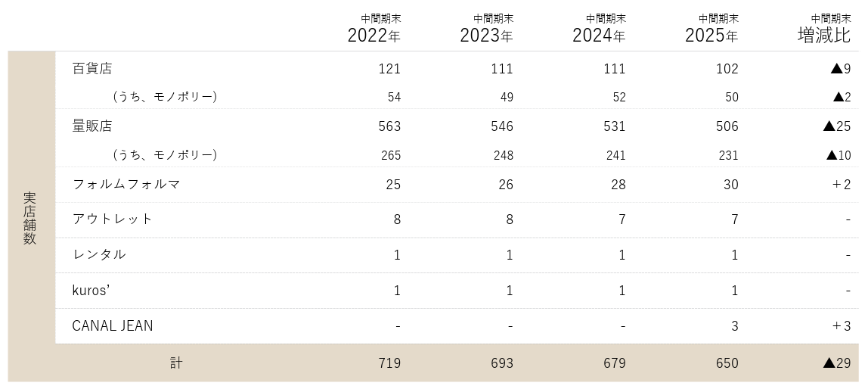Screen dimensions: 868x389
Task: Select the total value 719
Action: click(389, 363)
